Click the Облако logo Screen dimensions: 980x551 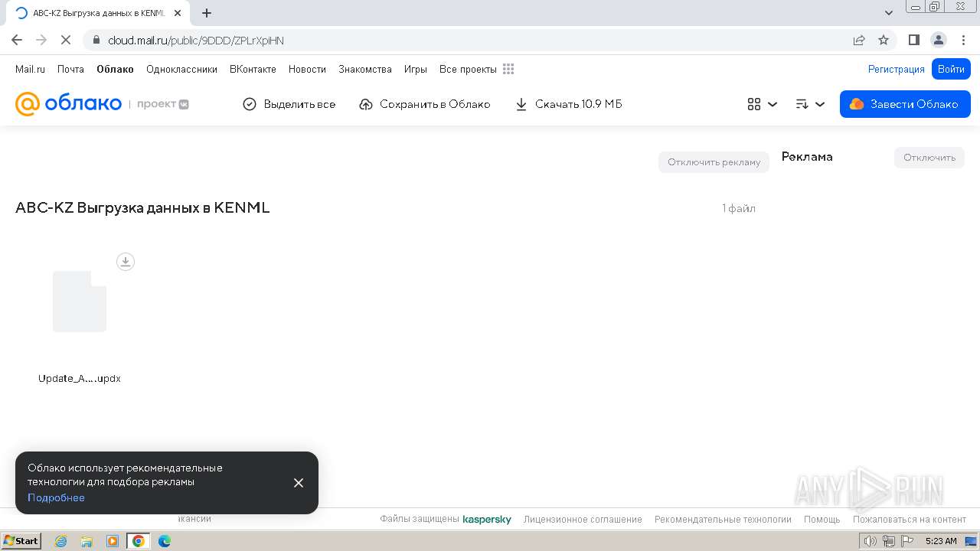(x=68, y=104)
